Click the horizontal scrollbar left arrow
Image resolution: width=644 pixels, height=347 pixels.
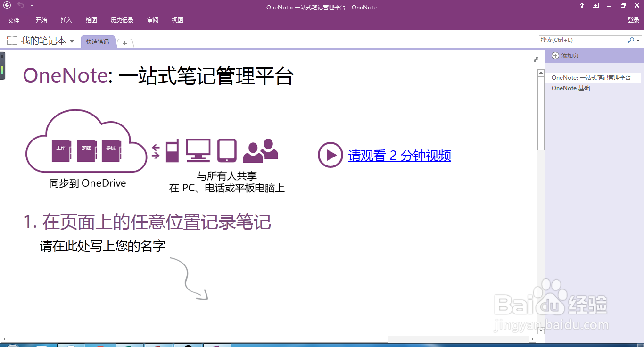click(x=4, y=339)
